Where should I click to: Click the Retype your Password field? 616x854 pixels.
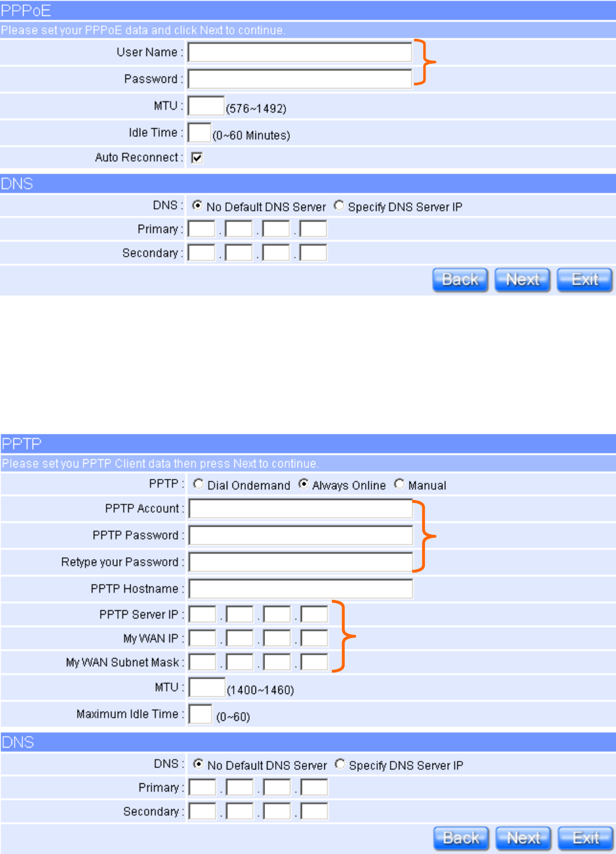[301, 562]
